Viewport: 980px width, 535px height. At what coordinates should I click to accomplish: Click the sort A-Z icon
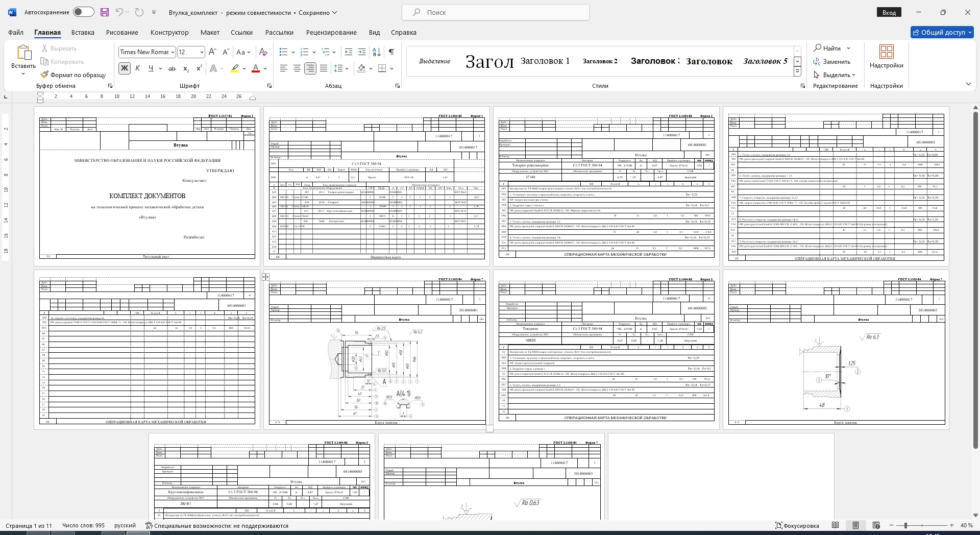(x=377, y=52)
